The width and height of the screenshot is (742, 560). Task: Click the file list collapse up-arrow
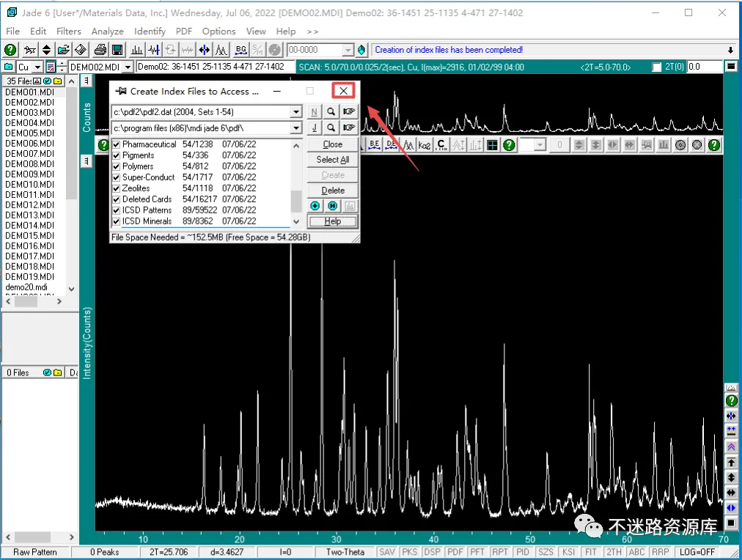71,81
